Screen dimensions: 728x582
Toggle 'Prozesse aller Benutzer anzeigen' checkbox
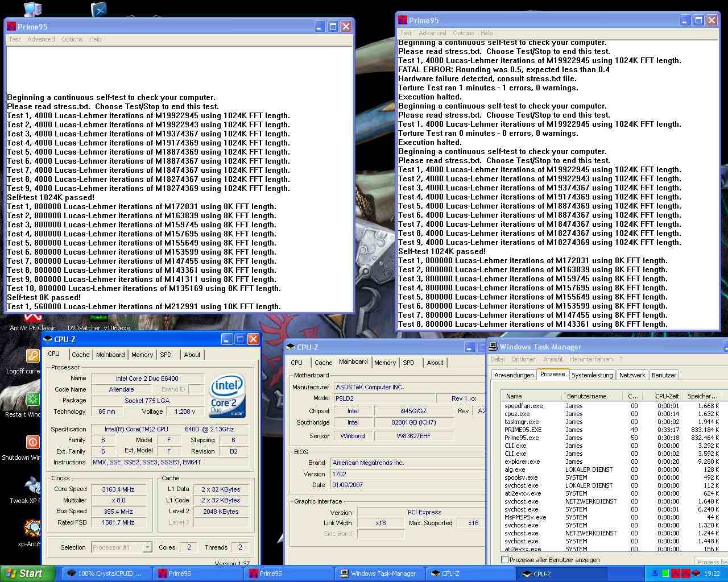(504, 560)
